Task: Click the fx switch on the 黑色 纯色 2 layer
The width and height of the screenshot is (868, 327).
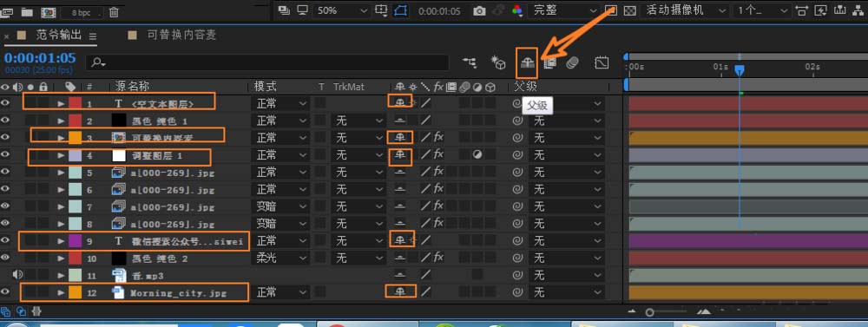Action: pyautogui.click(x=438, y=258)
